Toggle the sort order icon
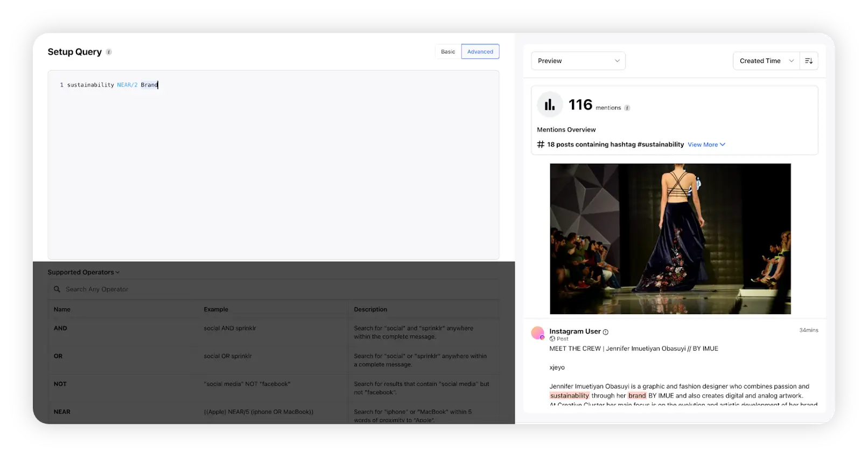The width and height of the screenshot is (868, 457). (809, 61)
